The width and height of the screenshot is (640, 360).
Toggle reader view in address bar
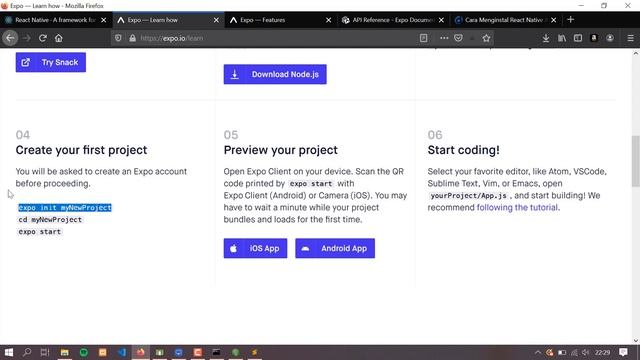[x=423, y=38]
